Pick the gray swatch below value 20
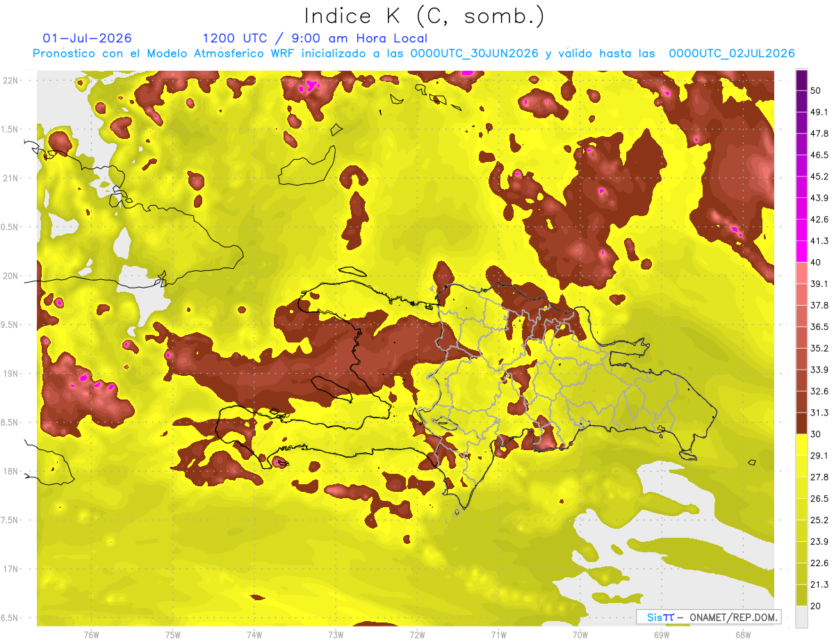Screen dimensions: 834x644 [801, 616]
